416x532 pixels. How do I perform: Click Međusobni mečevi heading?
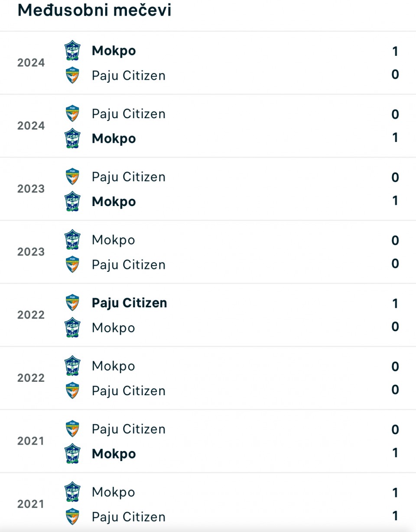coord(94,10)
